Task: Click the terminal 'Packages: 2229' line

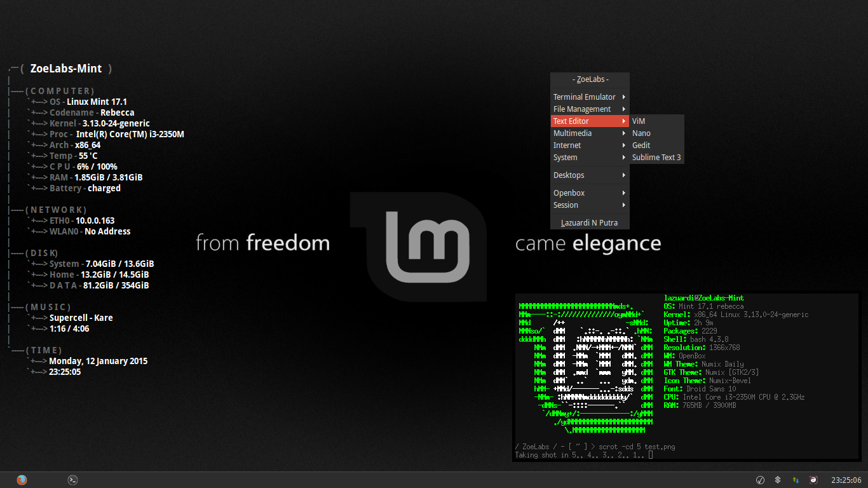Action: tap(690, 331)
